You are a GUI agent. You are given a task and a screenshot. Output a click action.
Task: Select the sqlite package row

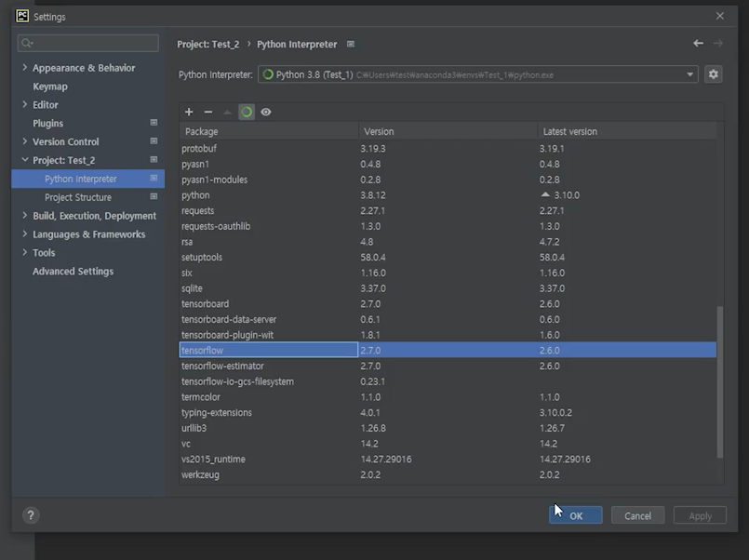click(448, 288)
